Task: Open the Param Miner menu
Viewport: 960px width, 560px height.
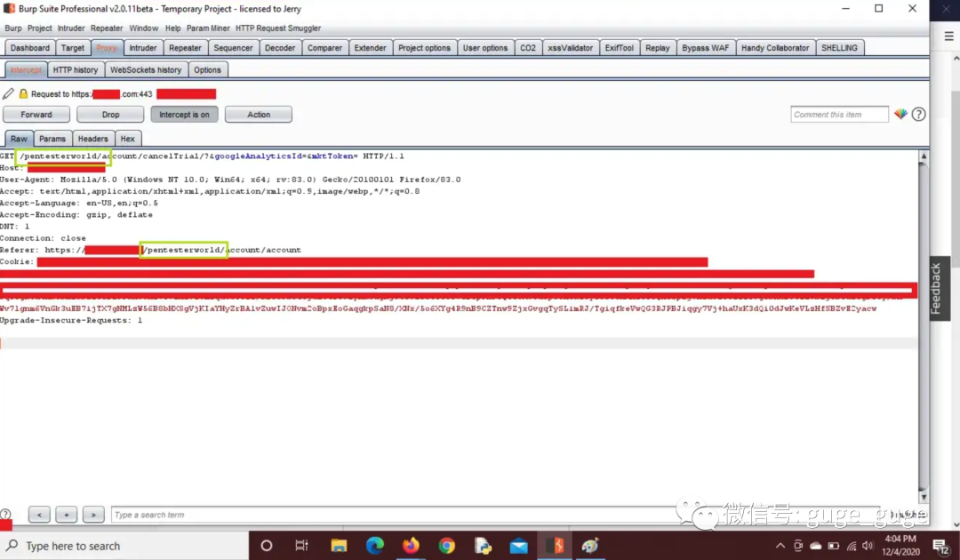Action: click(208, 28)
